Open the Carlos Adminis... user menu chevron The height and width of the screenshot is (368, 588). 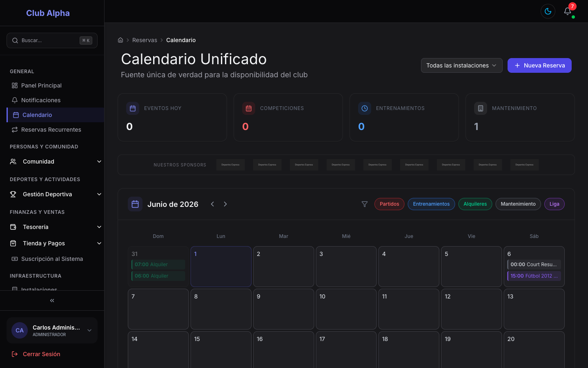(x=89, y=330)
